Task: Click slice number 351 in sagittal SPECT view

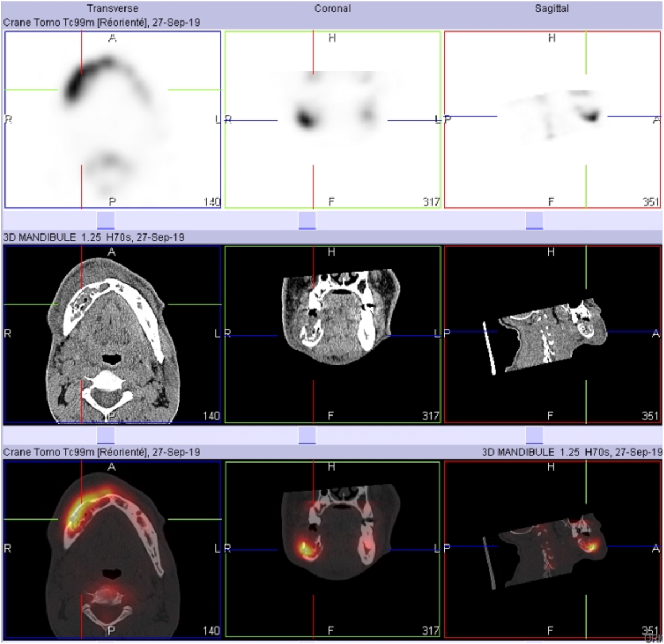Action: pos(651,202)
